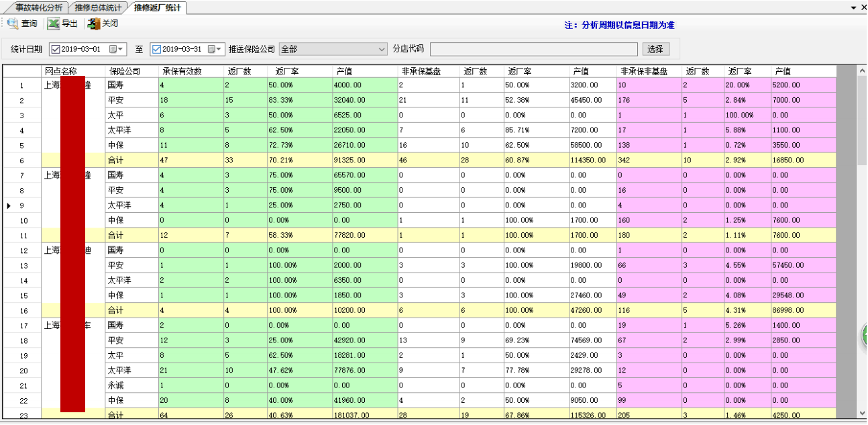Uncheck the 2019-03-31 end date checkbox
The image size is (868, 425).
point(157,49)
